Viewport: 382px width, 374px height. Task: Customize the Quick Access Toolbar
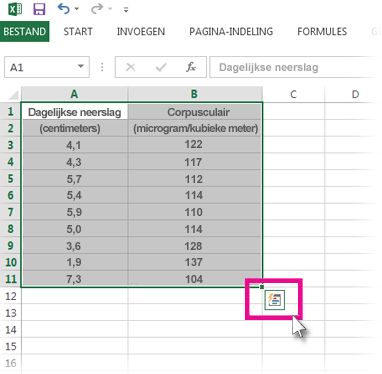click(x=126, y=10)
